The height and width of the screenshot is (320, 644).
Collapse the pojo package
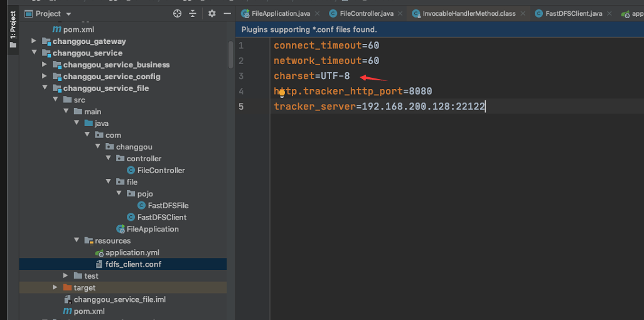coord(119,193)
